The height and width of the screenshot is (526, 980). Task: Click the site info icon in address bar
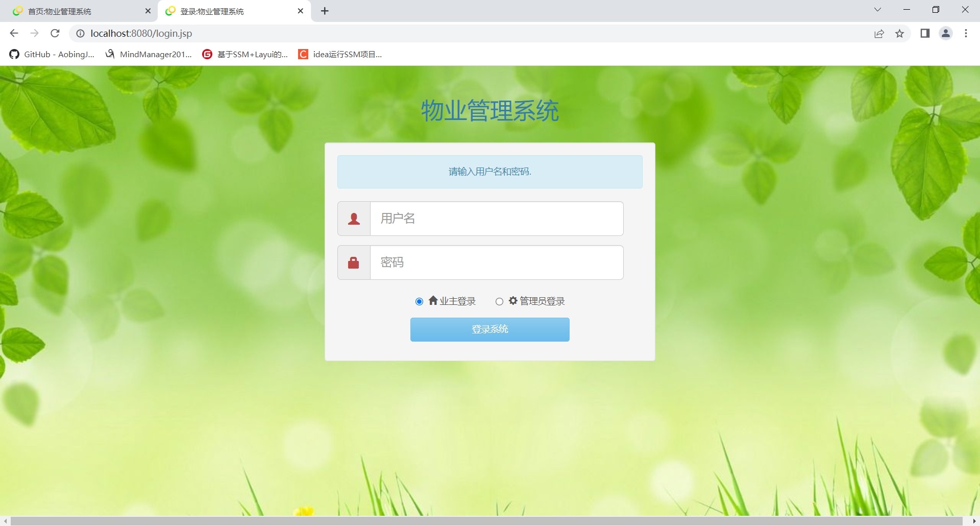click(80, 33)
